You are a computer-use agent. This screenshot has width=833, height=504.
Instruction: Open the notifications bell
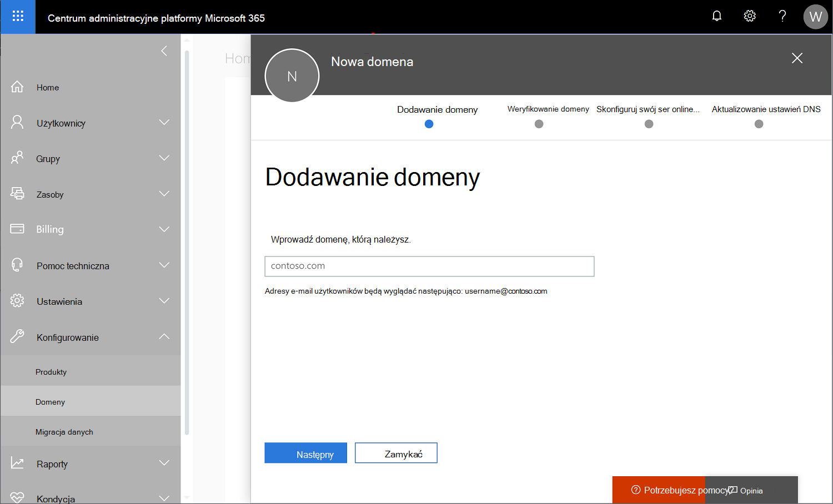(x=717, y=16)
